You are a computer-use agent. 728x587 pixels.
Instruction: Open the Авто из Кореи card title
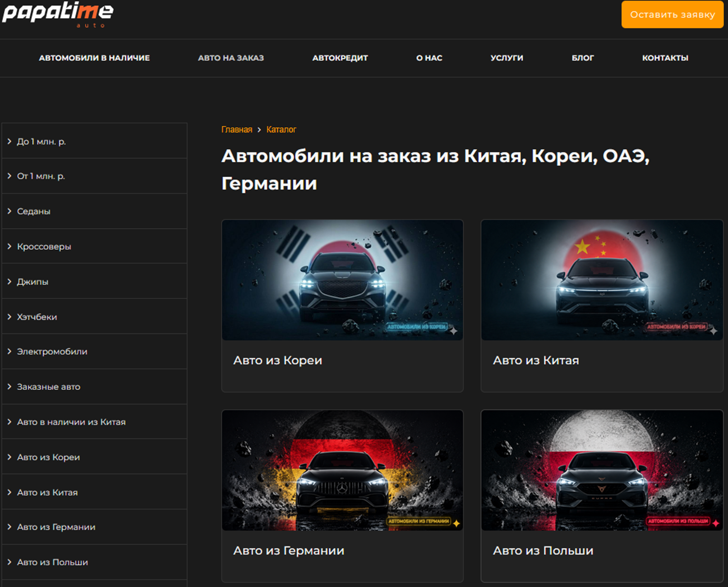tap(277, 360)
